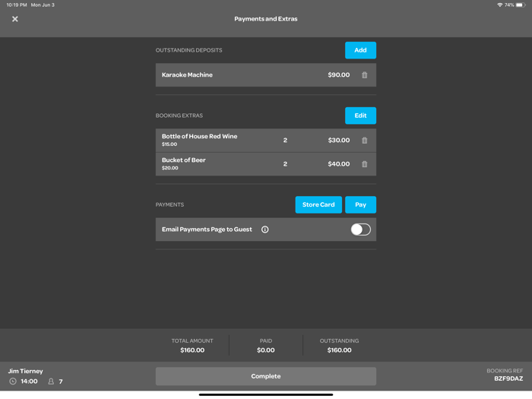The image size is (532, 399).
Task: Tap the home indicator bar
Action: coord(266,394)
